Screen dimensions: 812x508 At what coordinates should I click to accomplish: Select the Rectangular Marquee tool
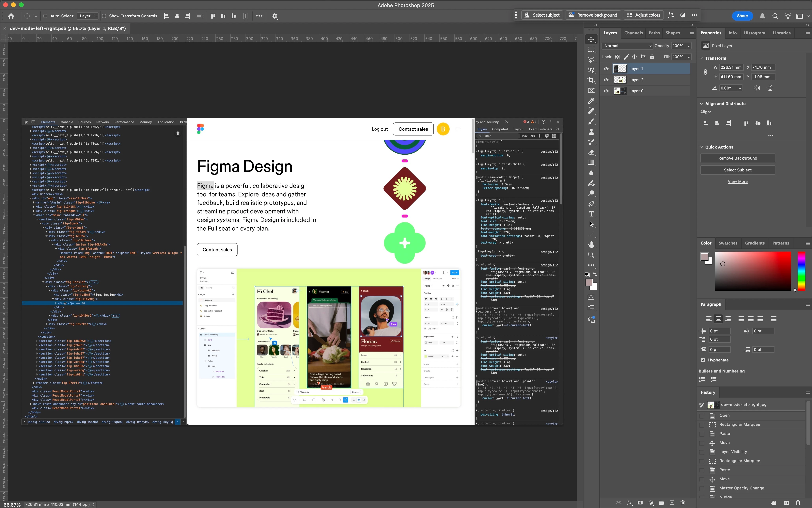(x=591, y=49)
